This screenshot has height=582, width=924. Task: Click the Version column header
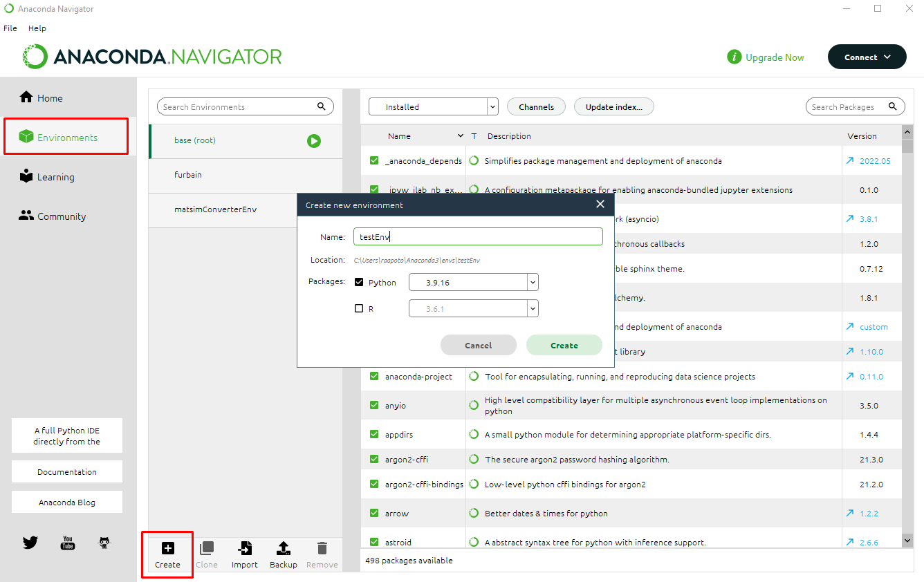coord(862,135)
